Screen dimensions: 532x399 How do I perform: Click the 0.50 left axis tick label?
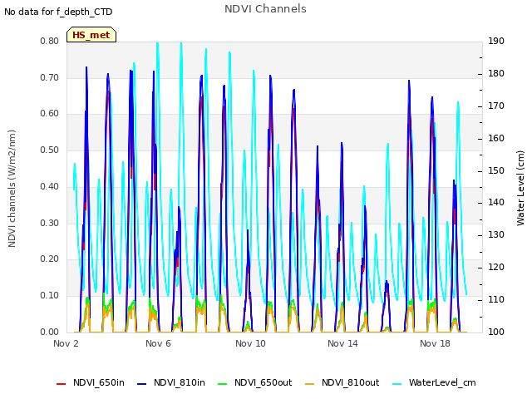click(x=50, y=150)
